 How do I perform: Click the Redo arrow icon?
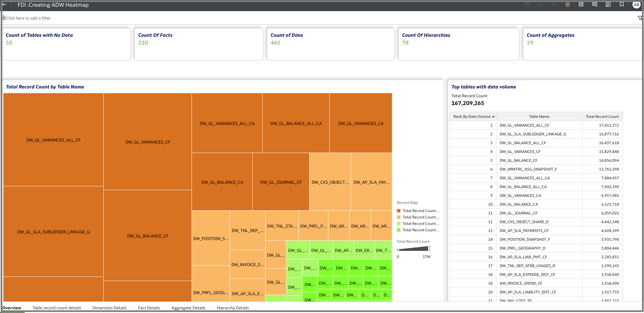tap(554, 5)
